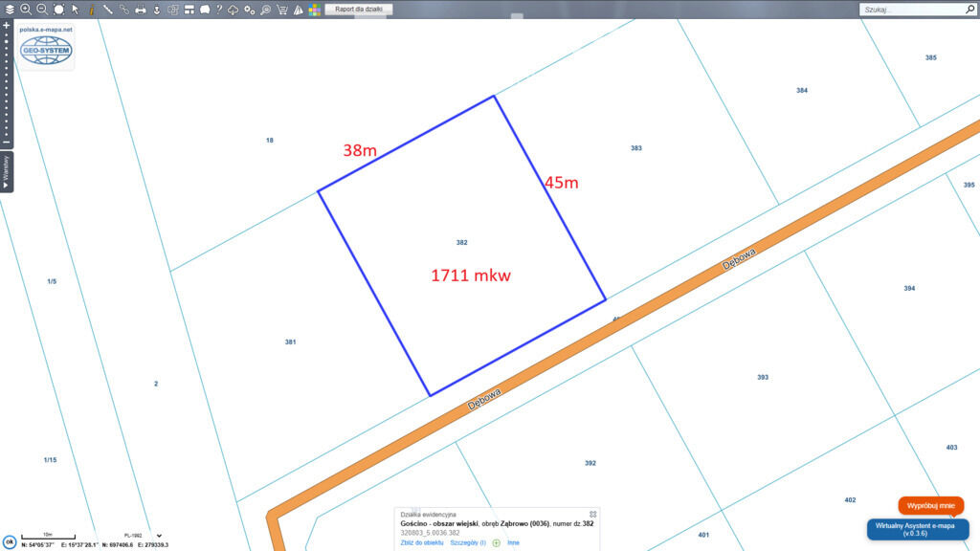Open the shopping cart icon
The image size is (980, 551).
[x=281, y=10]
